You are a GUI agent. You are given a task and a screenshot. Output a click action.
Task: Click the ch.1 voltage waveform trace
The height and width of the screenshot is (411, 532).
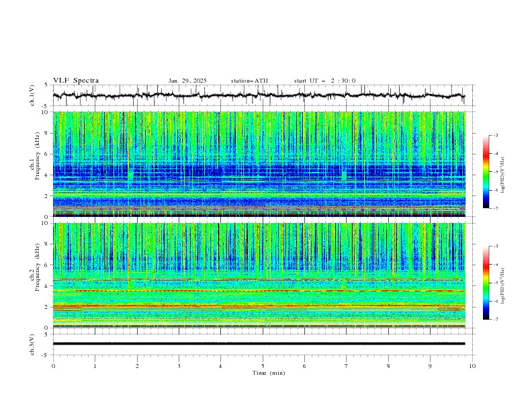pos(259,95)
